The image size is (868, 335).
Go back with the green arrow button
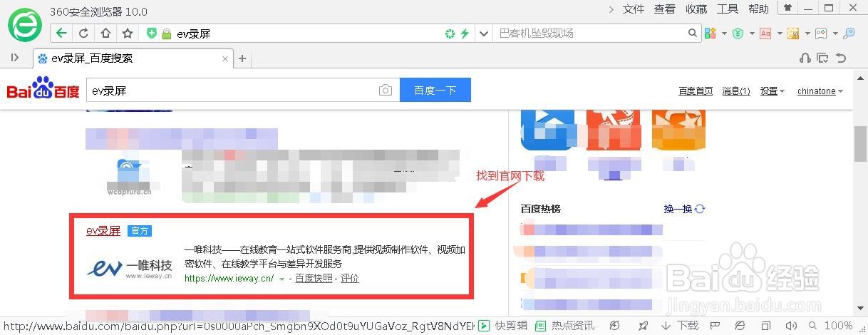62,33
